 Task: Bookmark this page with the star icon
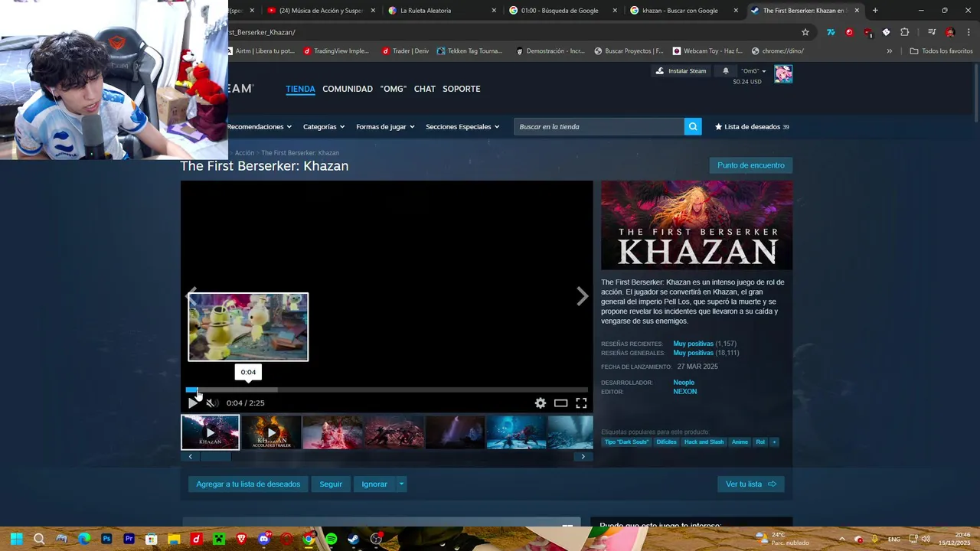(x=805, y=32)
